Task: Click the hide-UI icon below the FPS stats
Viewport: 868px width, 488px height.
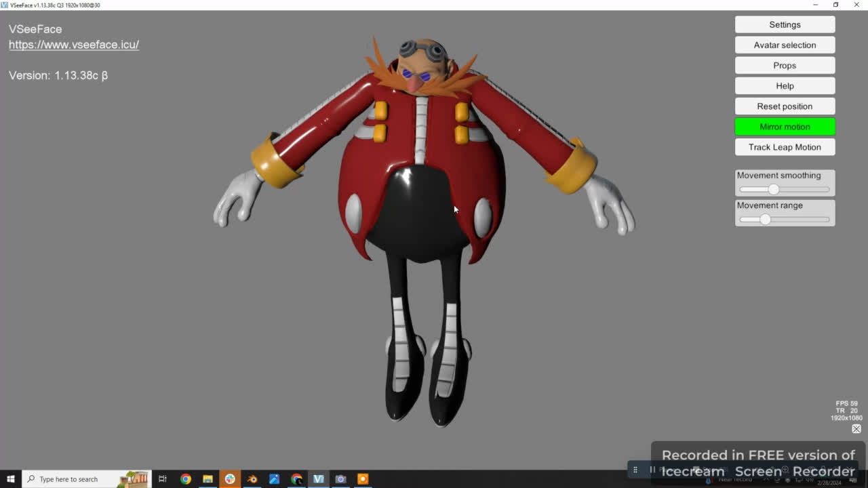Action: click(856, 428)
